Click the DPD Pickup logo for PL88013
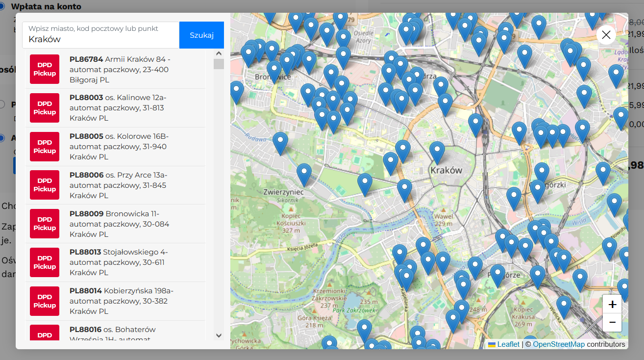The width and height of the screenshot is (644, 360). (x=45, y=262)
